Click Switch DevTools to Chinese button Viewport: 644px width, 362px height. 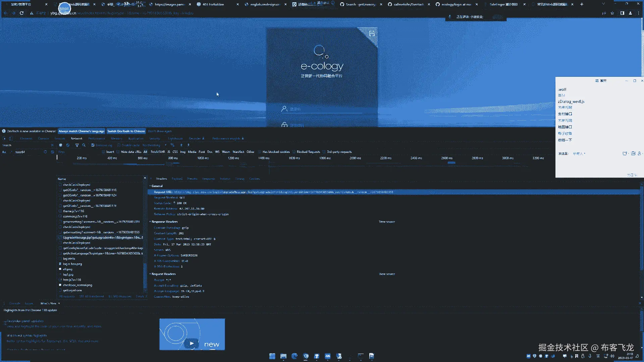coord(126,131)
